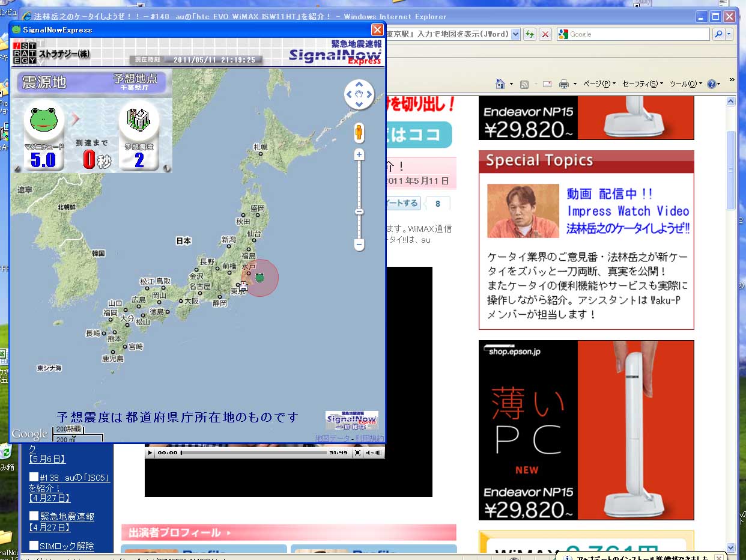Screen dimensions: 746x560
Task: Click the tweet count 8 bubble
Action: coord(438,204)
